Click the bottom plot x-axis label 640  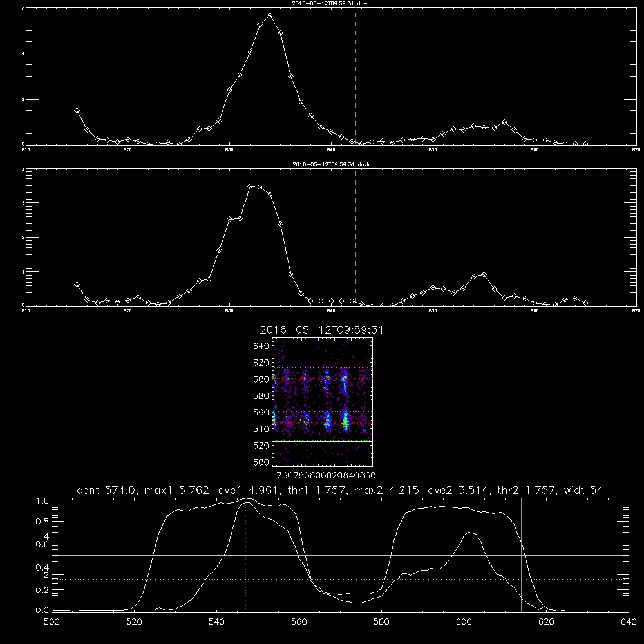click(x=629, y=622)
